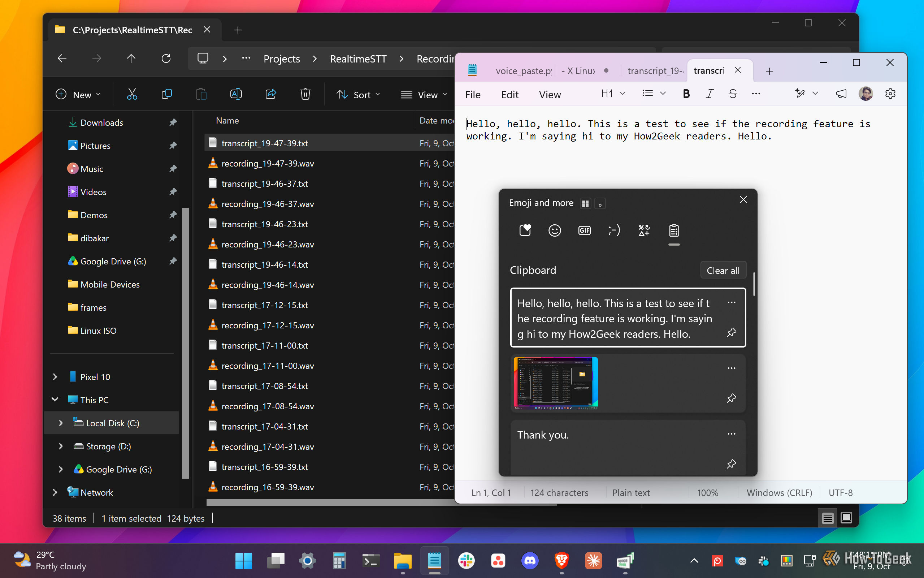Open the Symbols tab in emoji panel
Image resolution: width=924 pixels, height=578 pixels.
tap(644, 230)
